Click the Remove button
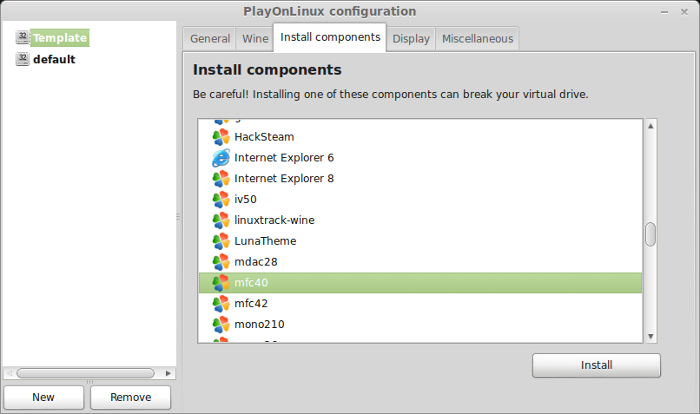Image resolution: width=700 pixels, height=414 pixels. coord(130,397)
